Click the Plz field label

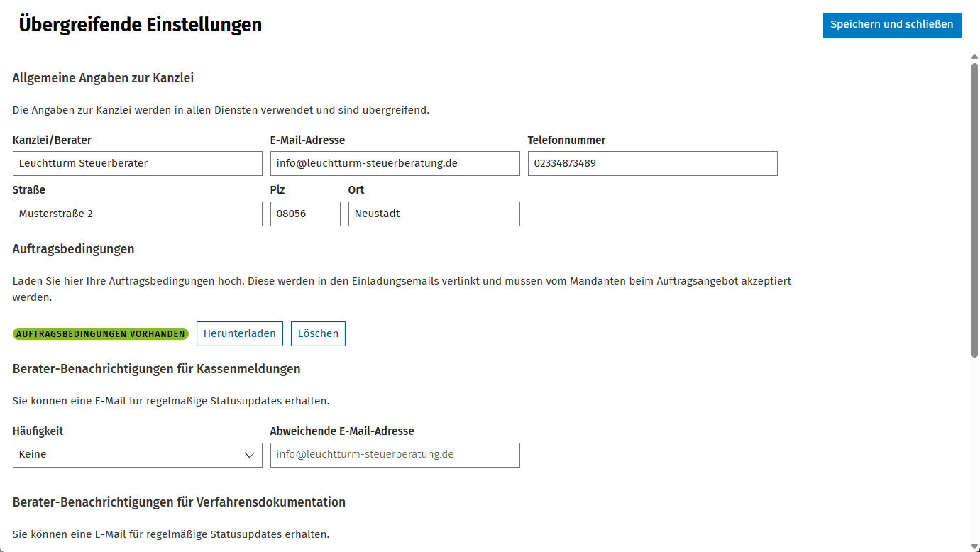click(277, 190)
